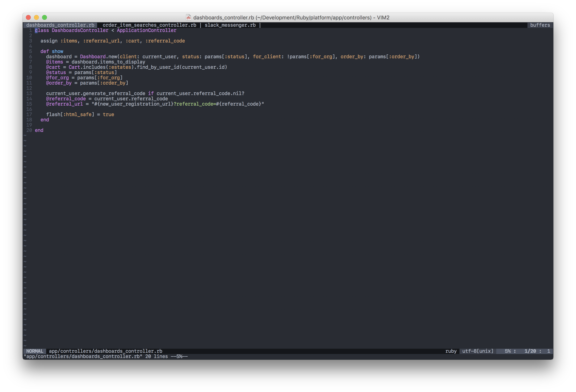
Task: Click file path in status line
Action: [x=106, y=351]
